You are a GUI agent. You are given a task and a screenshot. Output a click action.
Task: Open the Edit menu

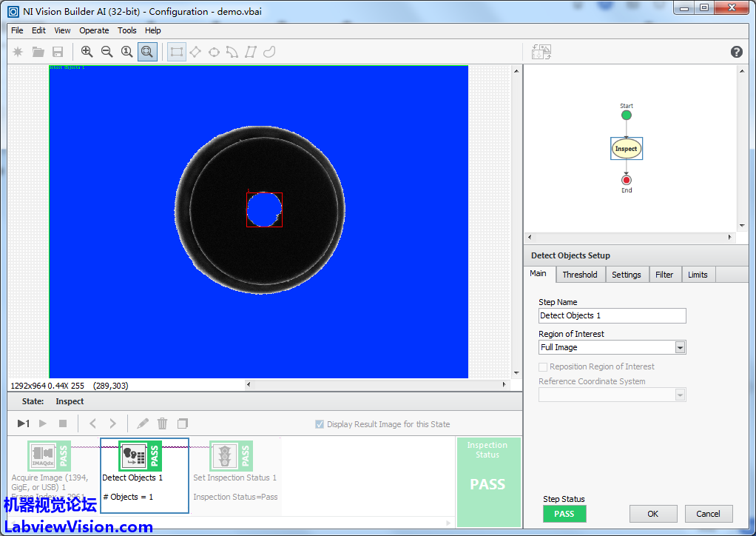coord(38,30)
